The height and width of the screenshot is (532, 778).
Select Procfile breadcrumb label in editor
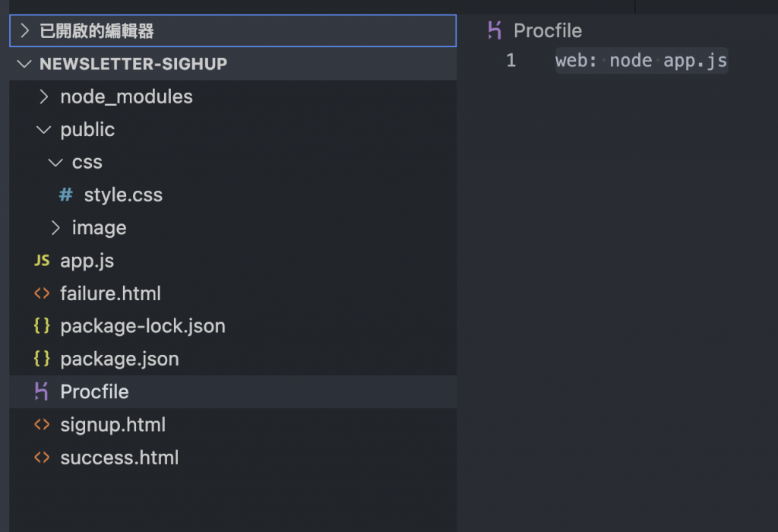point(548,30)
